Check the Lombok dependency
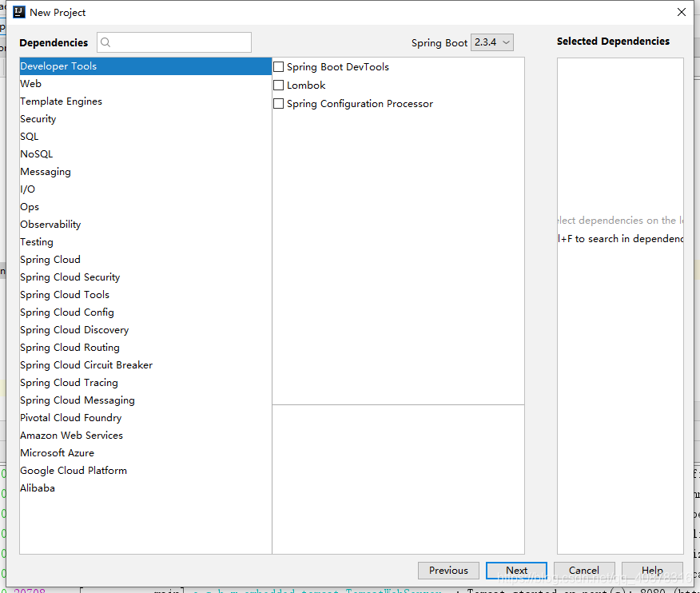700x593 pixels. [279, 86]
